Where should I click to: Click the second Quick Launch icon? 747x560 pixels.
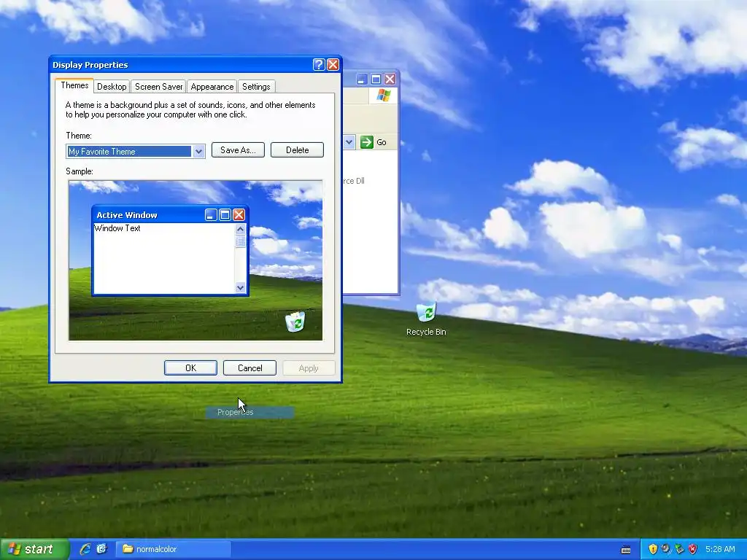(101, 549)
